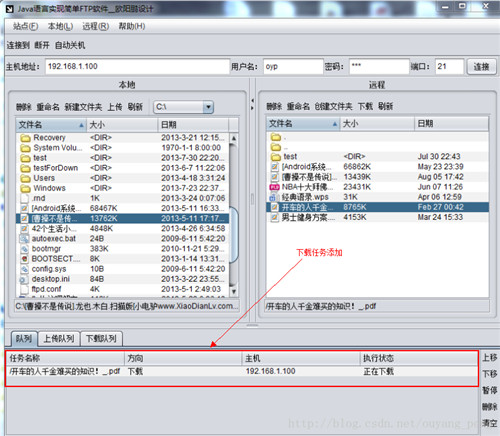The height and width of the screenshot is (436, 500).
Task: Select the Recovery folder icon in local list
Action: coord(25,138)
